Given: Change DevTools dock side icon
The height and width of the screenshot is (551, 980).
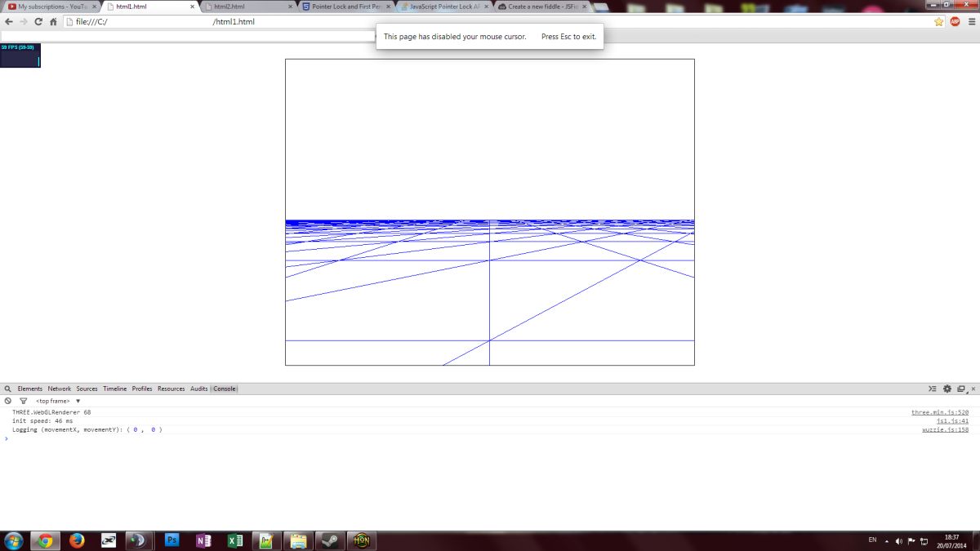Looking at the screenshot, I should (961, 389).
